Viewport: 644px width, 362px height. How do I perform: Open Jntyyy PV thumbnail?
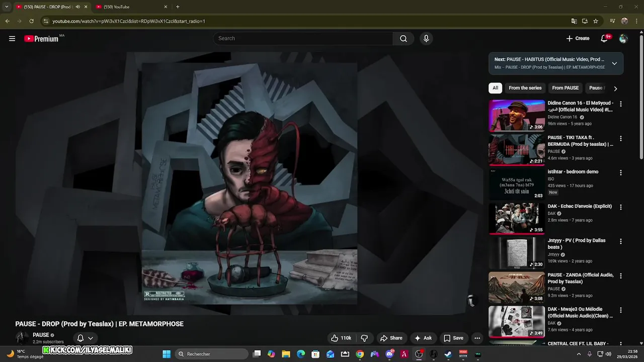coord(517,252)
